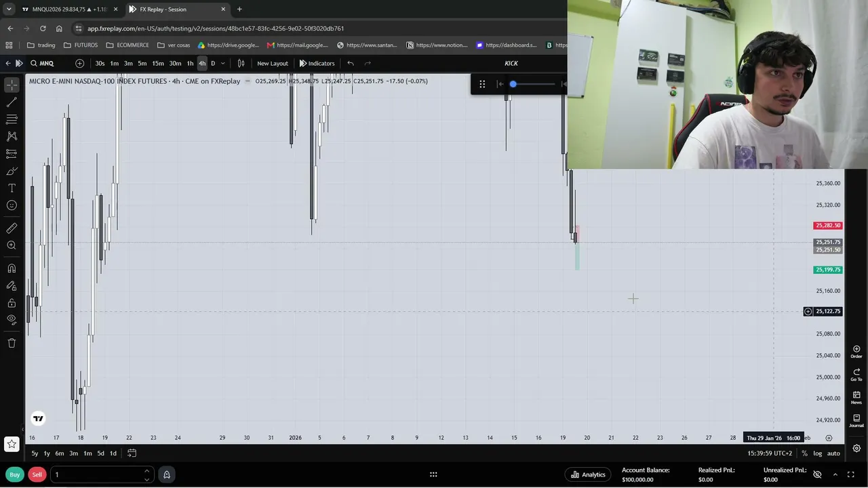The height and width of the screenshot is (488, 868).
Task: Select the pattern drawing tool
Action: coord(12,136)
